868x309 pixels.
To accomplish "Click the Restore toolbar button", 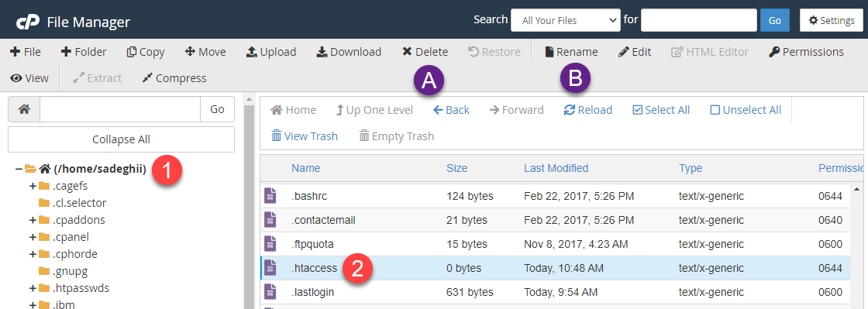I will [494, 52].
